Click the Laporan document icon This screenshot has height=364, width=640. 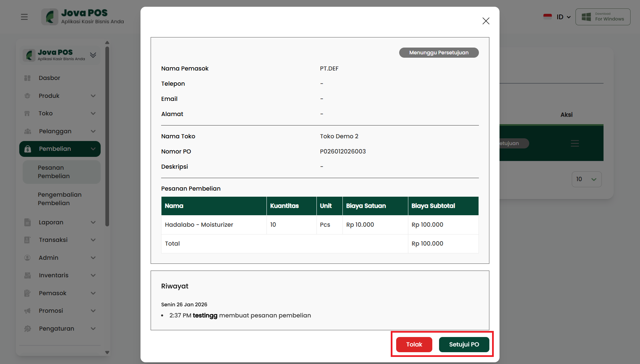tap(28, 222)
